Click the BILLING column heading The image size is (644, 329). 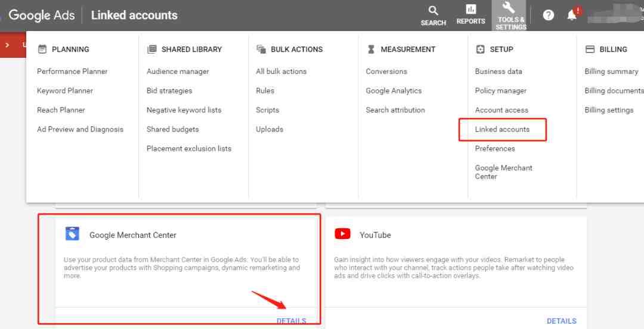(613, 49)
